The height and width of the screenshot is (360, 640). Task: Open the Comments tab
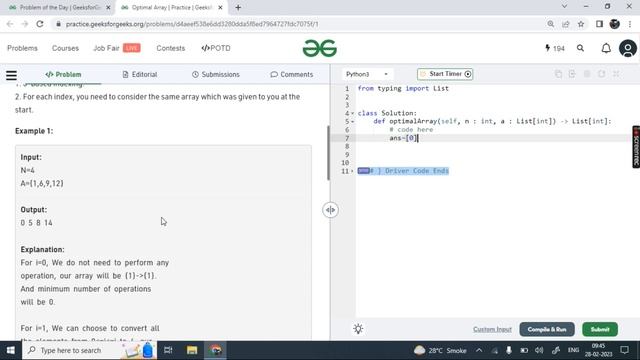[x=291, y=74]
